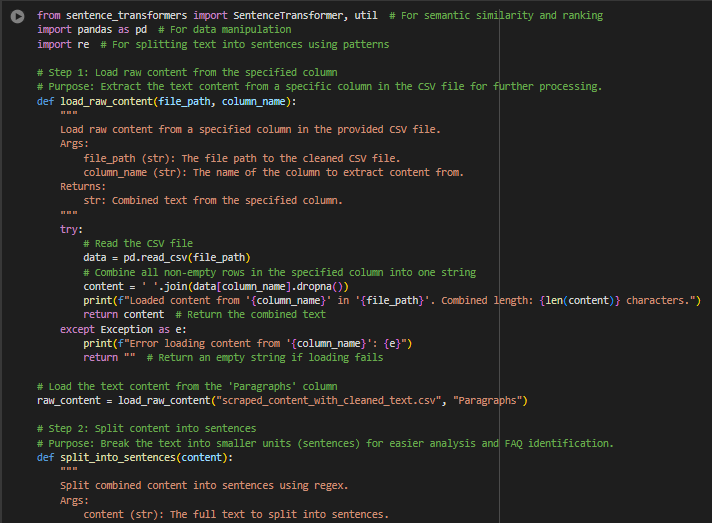
Task: Click "# Load the text content from the 'Paragraphs'" comment
Action: (187, 387)
